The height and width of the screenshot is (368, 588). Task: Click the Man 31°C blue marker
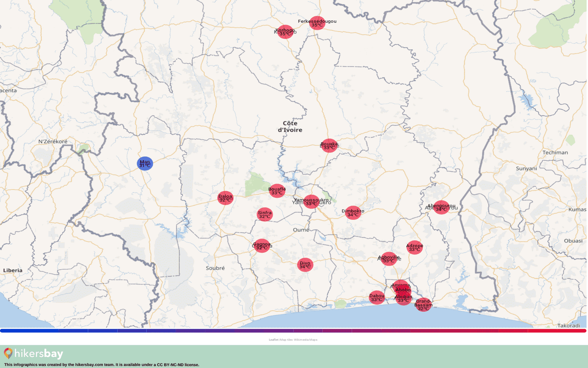pos(145,163)
